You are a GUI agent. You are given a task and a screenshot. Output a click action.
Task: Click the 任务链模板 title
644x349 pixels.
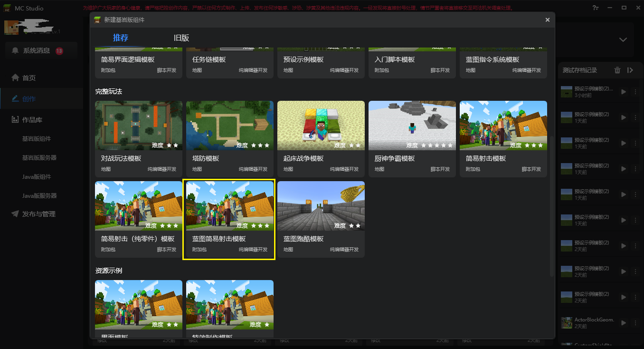click(x=209, y=59)
